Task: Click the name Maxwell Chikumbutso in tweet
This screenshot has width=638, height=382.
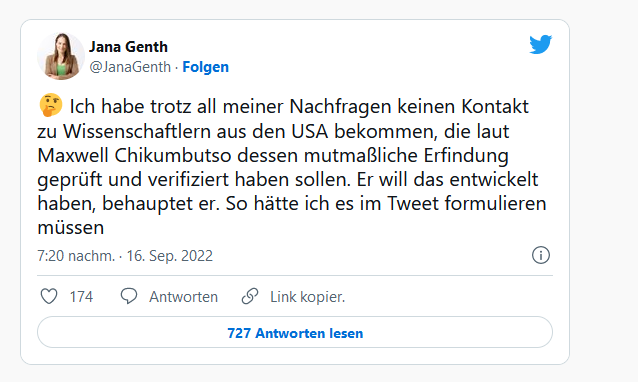Action: click(x=135, y=155)
